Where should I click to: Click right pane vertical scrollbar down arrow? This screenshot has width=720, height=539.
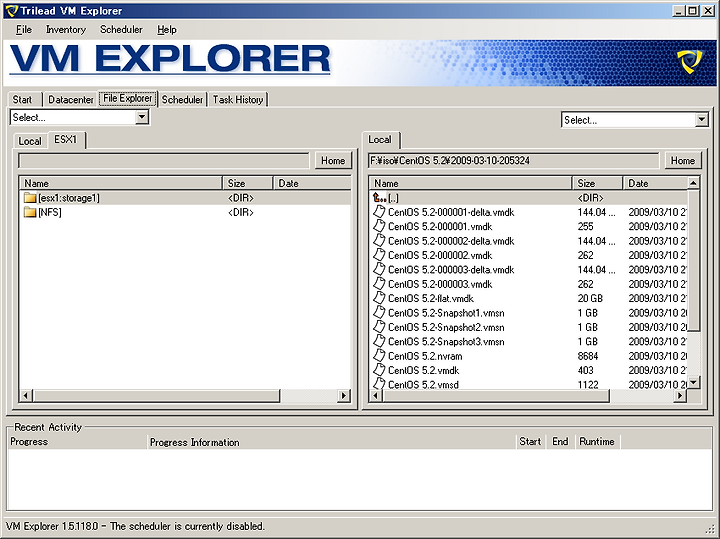point(693,382)
